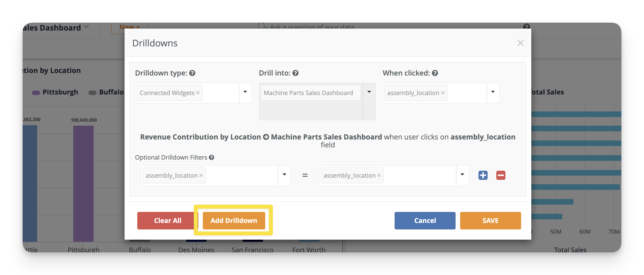Viewport: 644px width, 275px height.
Task: Click the blue Cancel button
Action: (425, 221)
